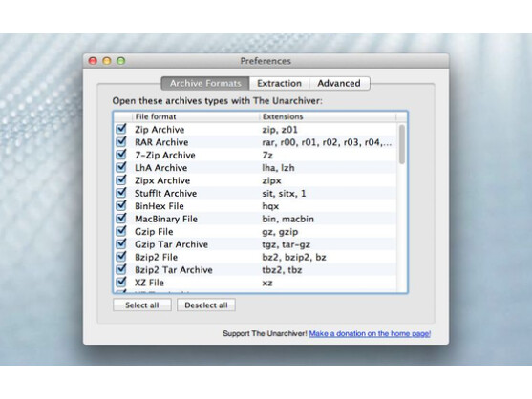Image resolution: width=532 pixels, height=399 pixels.
Task: Open the Advanced tab
Action: coord(339,83)
